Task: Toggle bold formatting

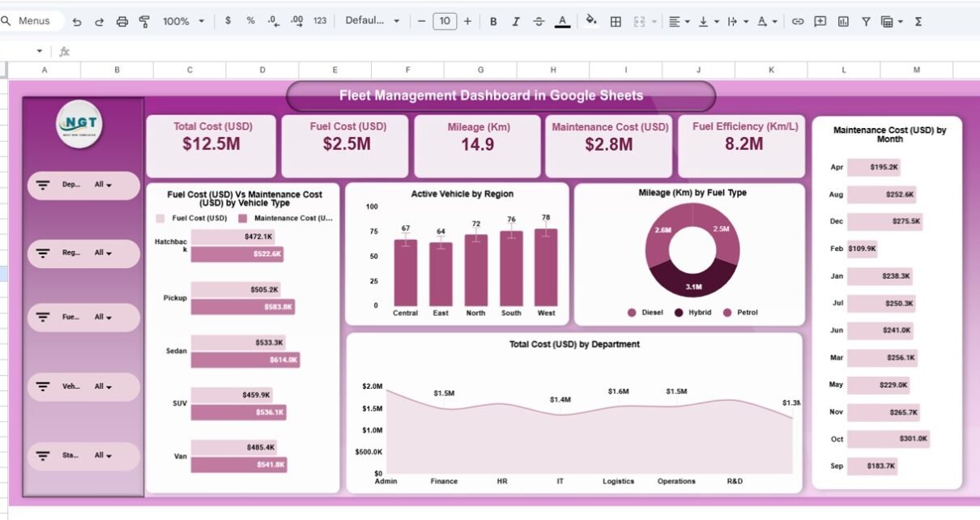Action: click(x=493, y=22)
